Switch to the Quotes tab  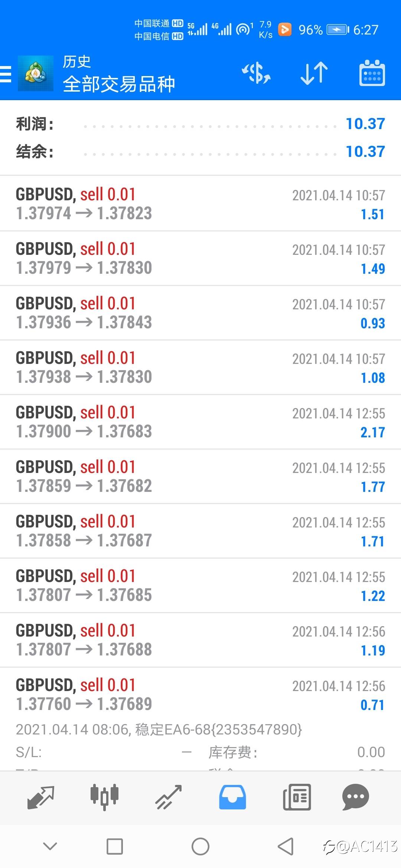coord(41,797)
